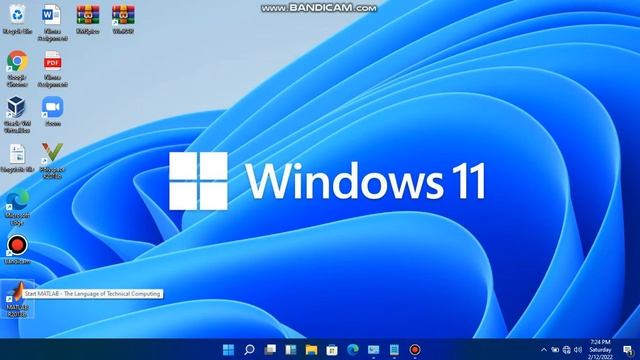Open the text document desktop file
Image resolution: width=640 pixels, height=360 pixels.
(x=17, y=158)
